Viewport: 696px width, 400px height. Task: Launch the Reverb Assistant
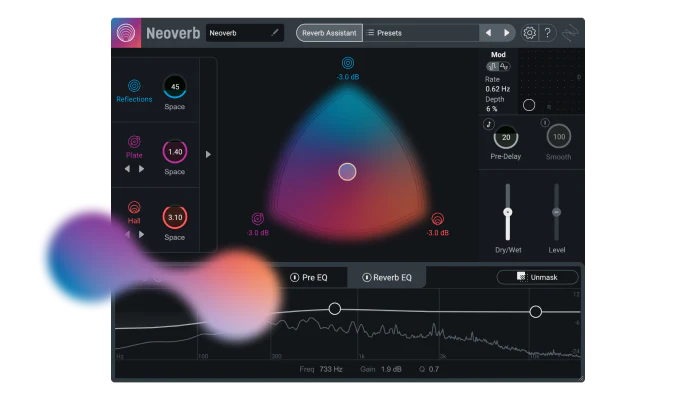point(329,33)
